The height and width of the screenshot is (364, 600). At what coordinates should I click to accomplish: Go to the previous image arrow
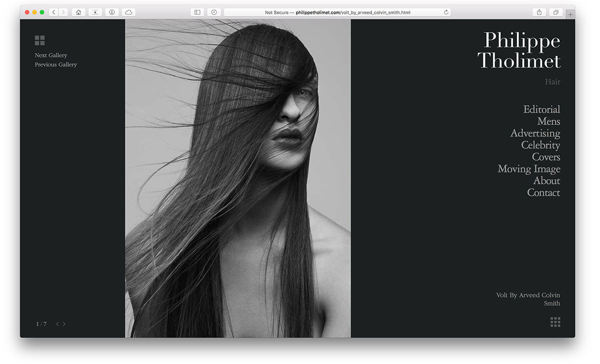point(57,324)
